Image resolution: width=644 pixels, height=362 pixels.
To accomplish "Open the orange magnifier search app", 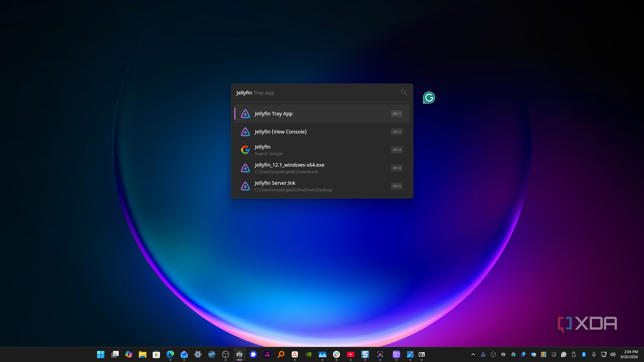I will pyautogui.click(x=281, y=354).
